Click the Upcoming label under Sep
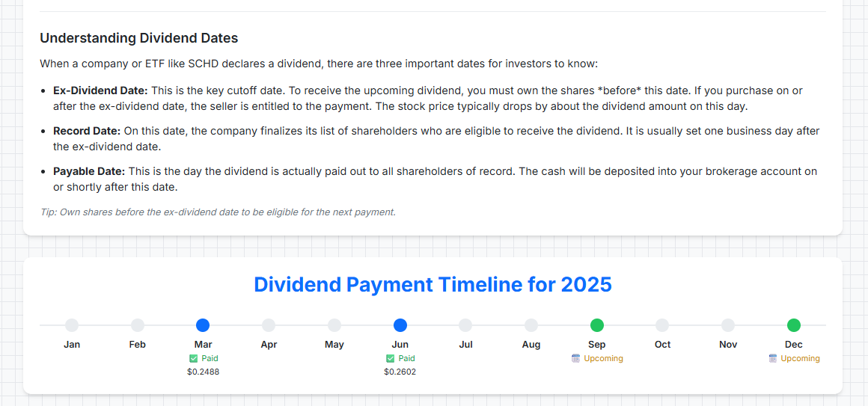Image resolution: width=868 pixels, height=406 pixels. point(603,358)
